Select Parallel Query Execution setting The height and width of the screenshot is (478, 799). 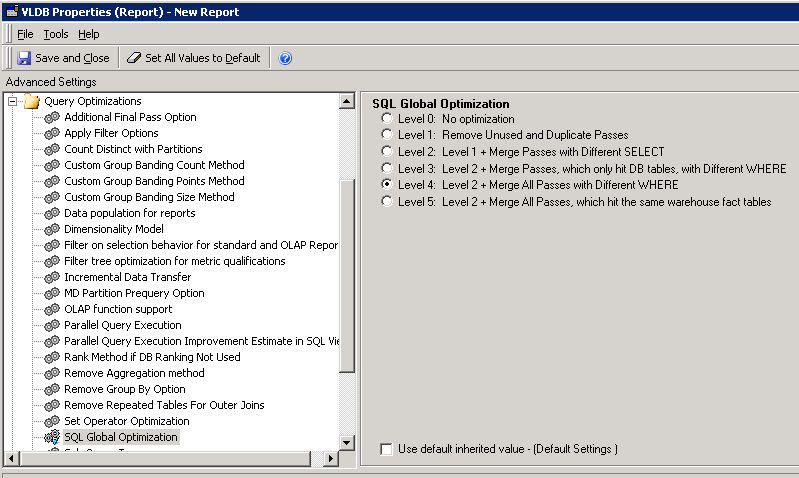(x=122, y=325)
